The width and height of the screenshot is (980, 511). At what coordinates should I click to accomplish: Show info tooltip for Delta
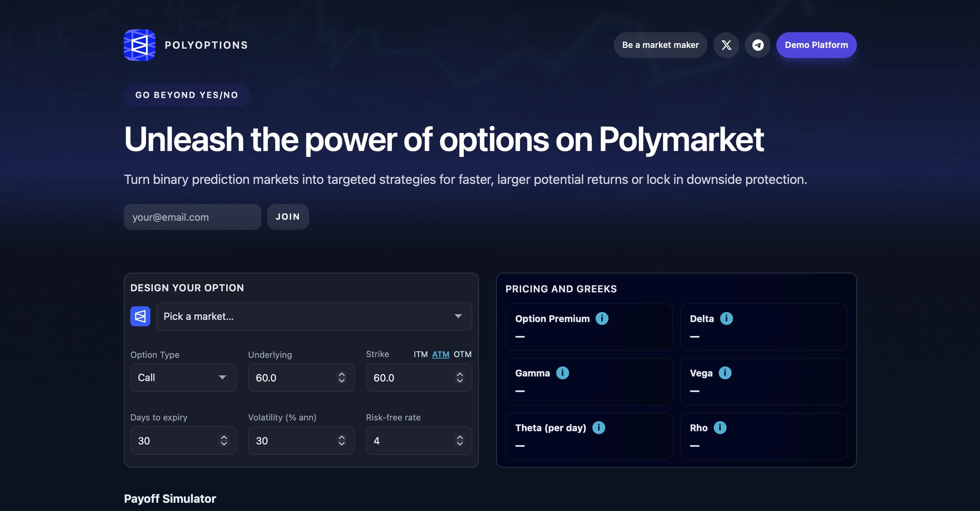click(726, 318)
